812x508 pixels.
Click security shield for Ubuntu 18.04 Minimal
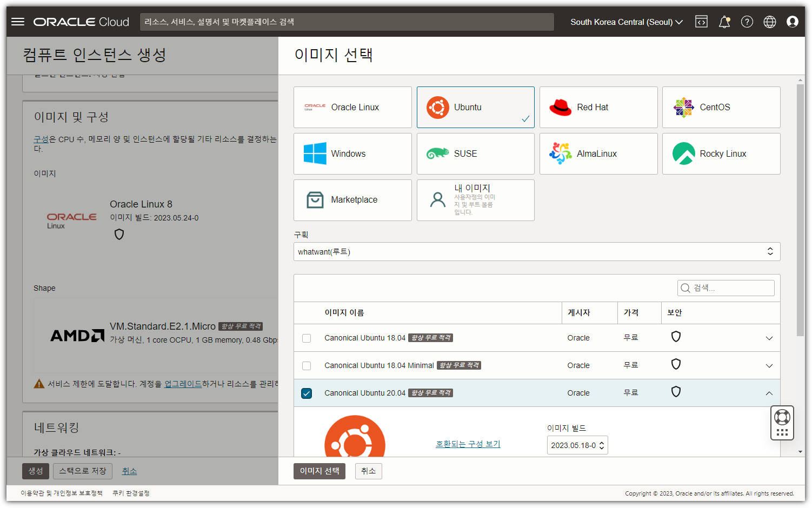pos(676,364)
